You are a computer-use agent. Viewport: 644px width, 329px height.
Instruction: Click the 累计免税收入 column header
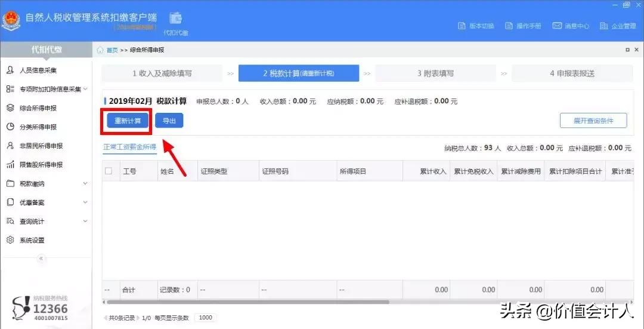pyautogui.click(x=473, y=171)
